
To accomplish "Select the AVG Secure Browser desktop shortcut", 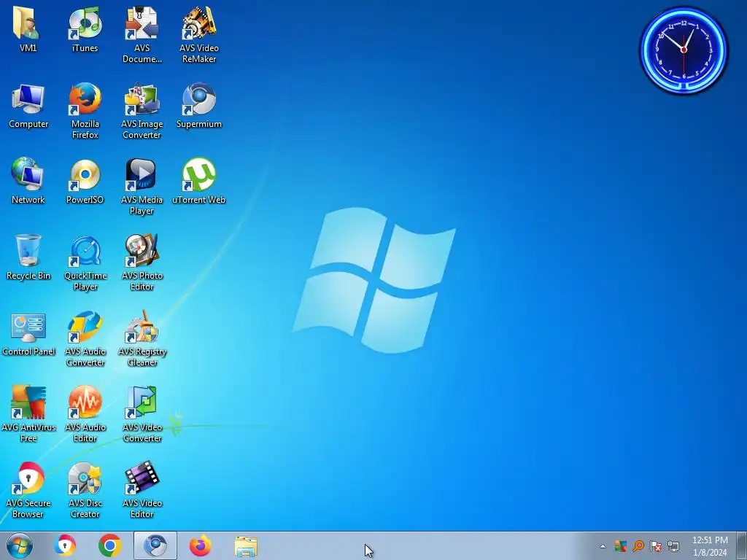I will 28,490.
